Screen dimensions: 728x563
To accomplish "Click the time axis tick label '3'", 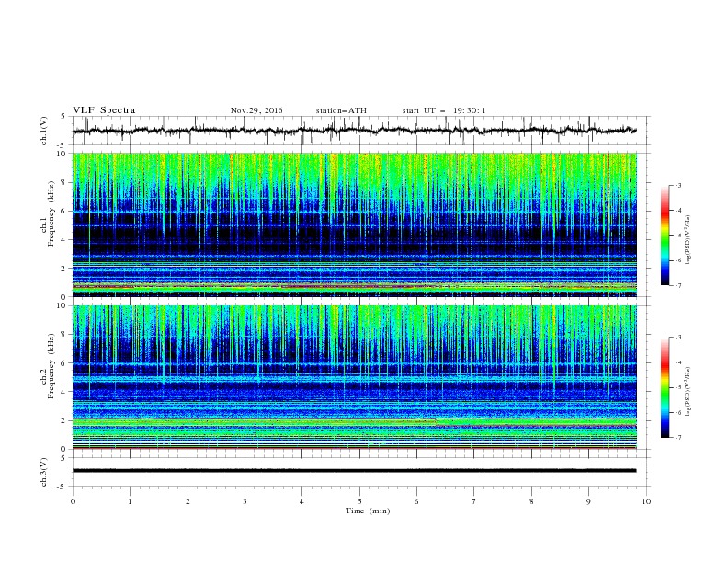I will 245,501.
